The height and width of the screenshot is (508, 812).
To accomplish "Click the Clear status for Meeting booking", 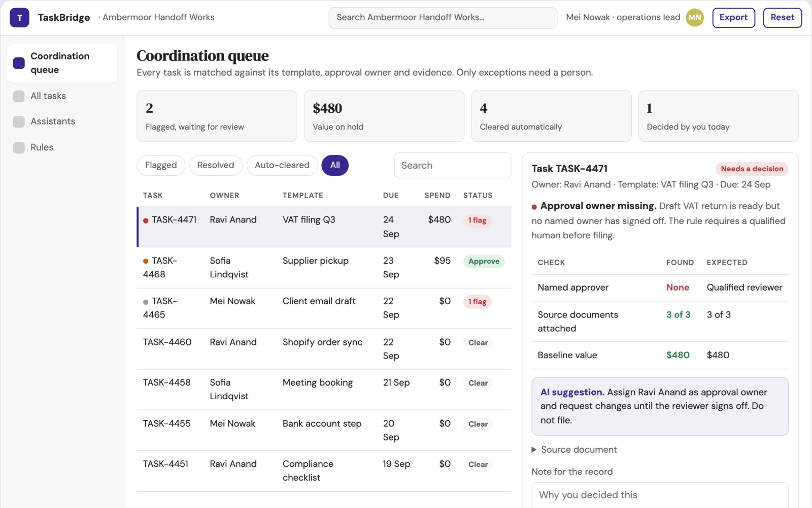I will pyautogui.click(x=478, y=383).
